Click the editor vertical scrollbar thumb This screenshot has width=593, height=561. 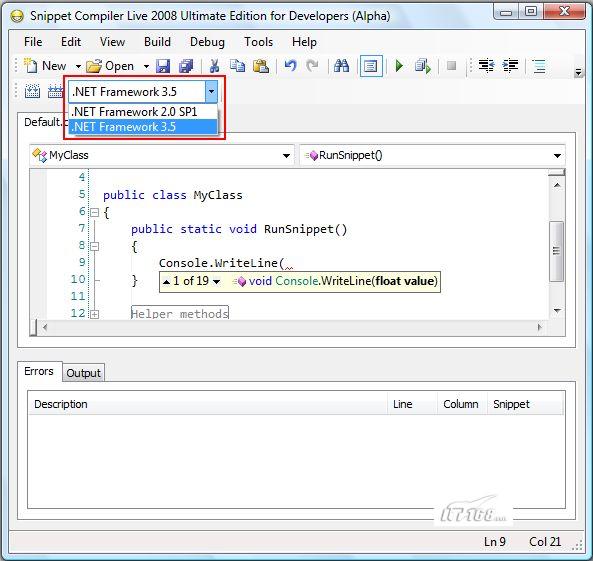(556, 251)
